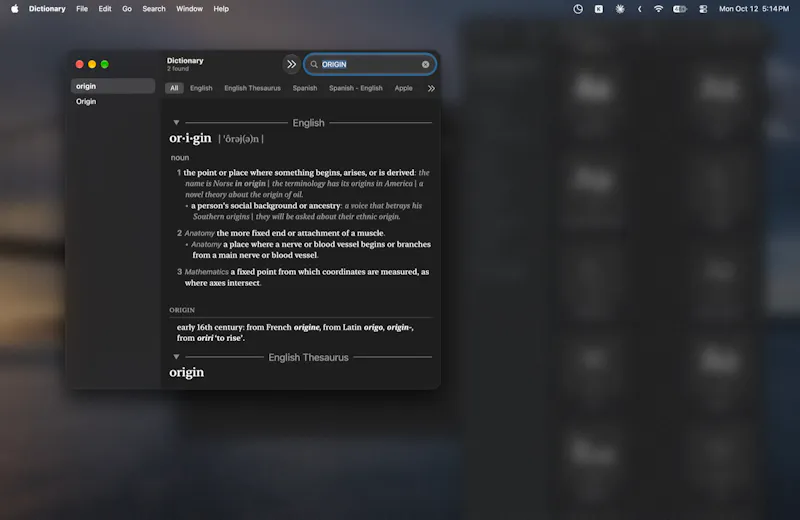Click the pronunciation text beside or·i·gin

[241, 139]
